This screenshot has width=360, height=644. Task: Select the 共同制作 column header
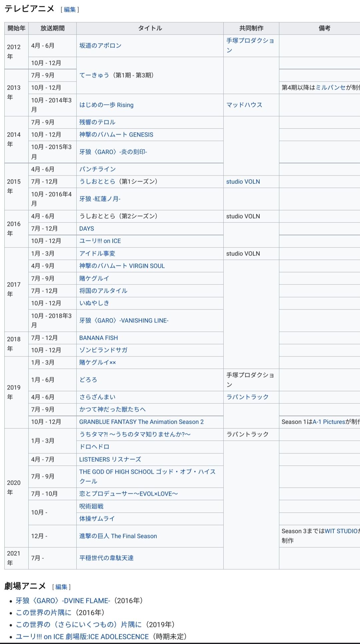(251, 28)
